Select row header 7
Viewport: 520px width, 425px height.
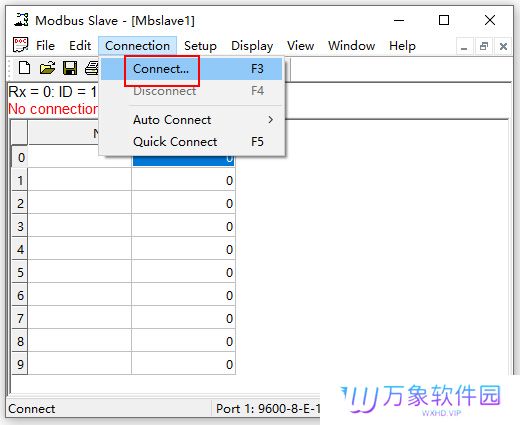click(x=20, y=318)
